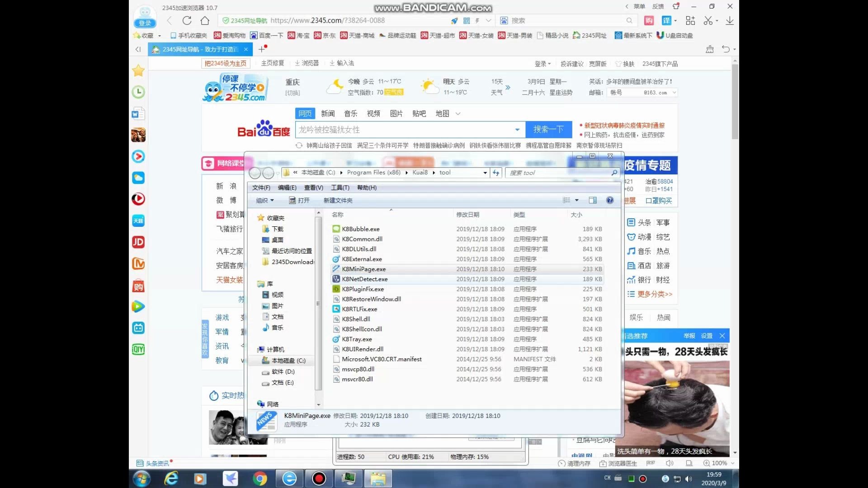The image size is (868, 488).
Task: Click the Explorer help question mark icon
Action: (x=610, y=200)
